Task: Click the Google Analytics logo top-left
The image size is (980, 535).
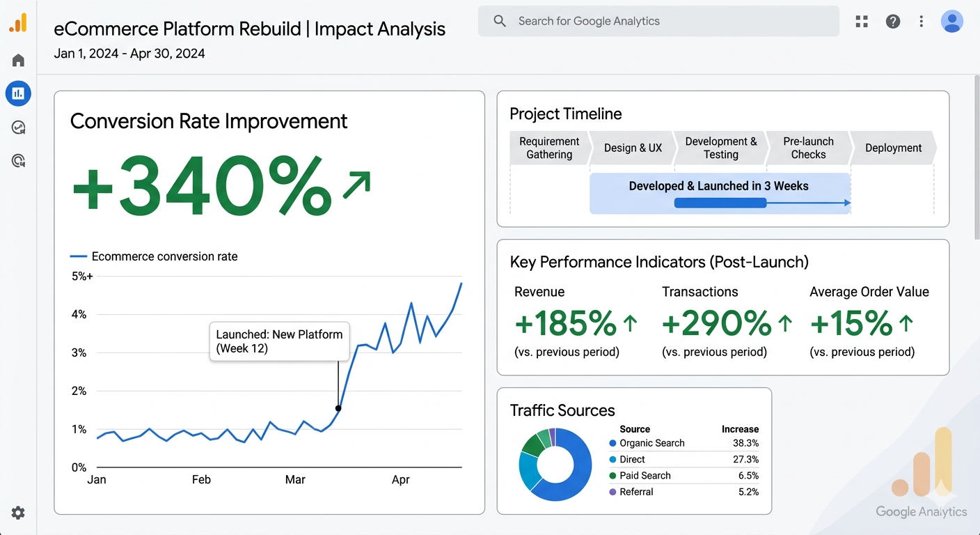Action: 18,23
